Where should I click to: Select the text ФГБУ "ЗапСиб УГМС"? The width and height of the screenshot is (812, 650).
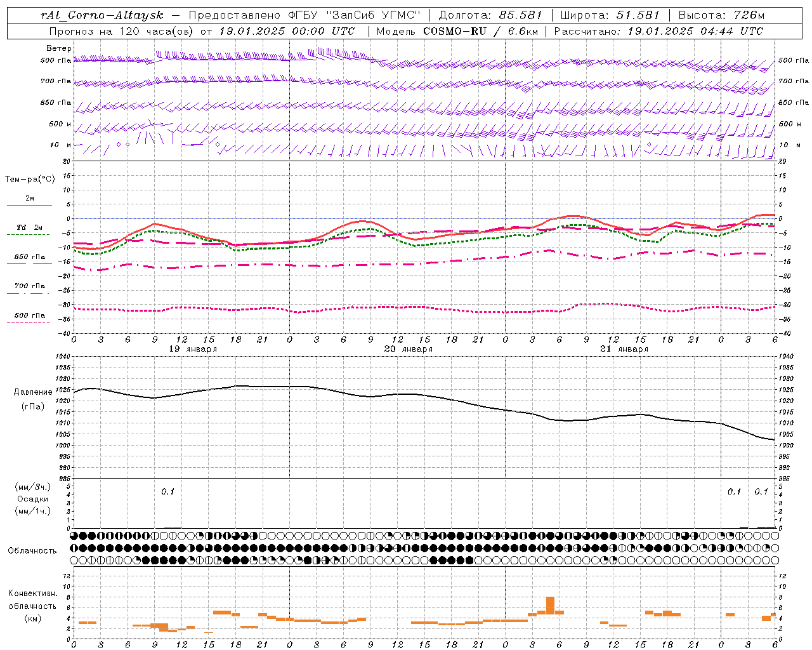click(354, 15)
